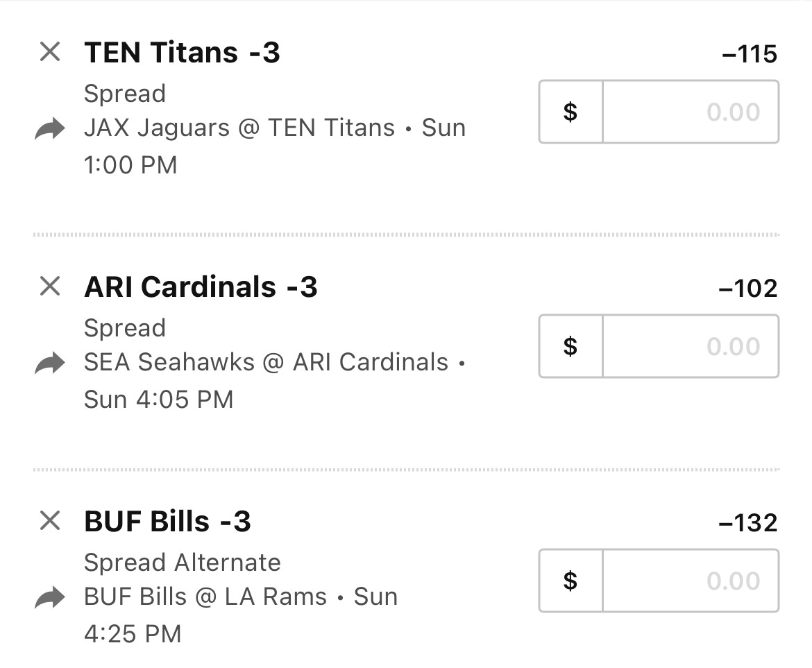Click the Titans wager amount field
This screenshot has height=668, width=812.
(x=691, y=112)
